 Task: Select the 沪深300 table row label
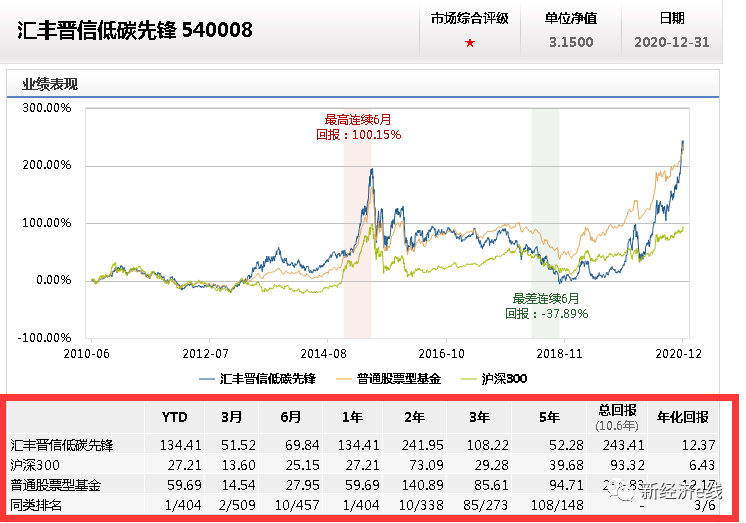(x=34, y=465)
